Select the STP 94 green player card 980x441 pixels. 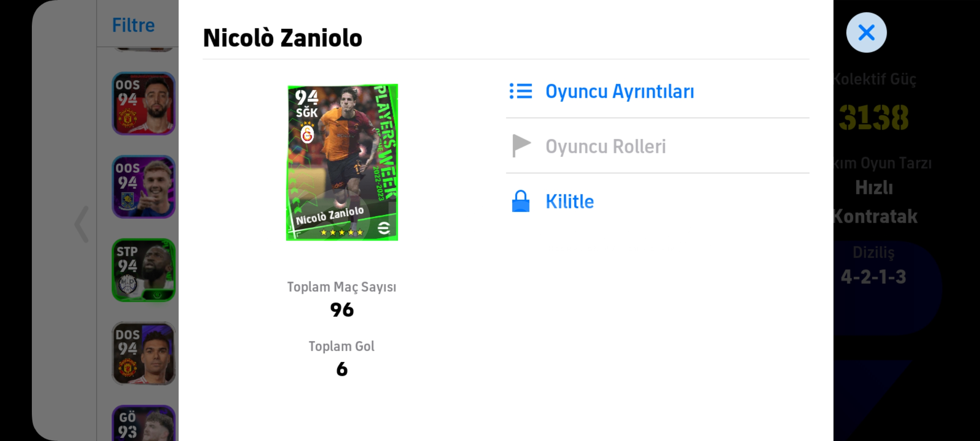(144, 270)
